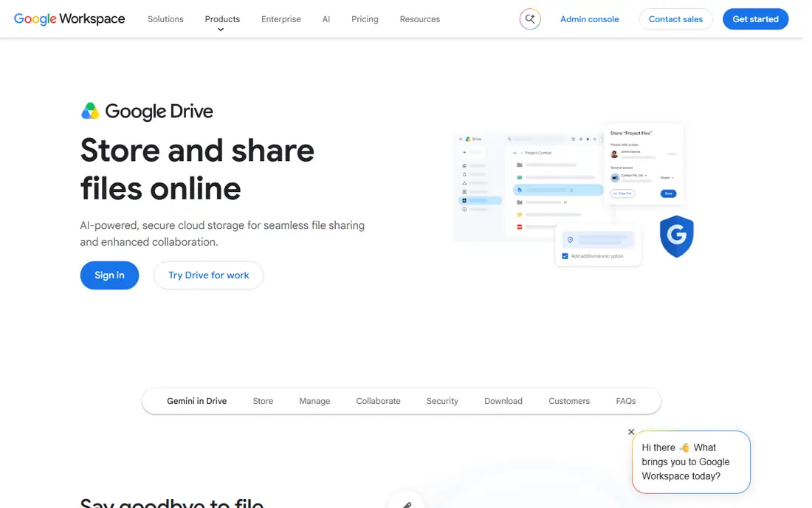Open the Resources menu
The height and width of the screenshot is (508, 812).
coord(419,19)
